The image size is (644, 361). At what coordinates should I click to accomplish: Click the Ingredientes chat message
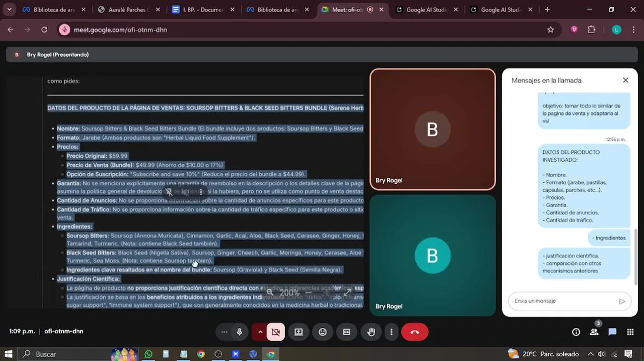610,238
